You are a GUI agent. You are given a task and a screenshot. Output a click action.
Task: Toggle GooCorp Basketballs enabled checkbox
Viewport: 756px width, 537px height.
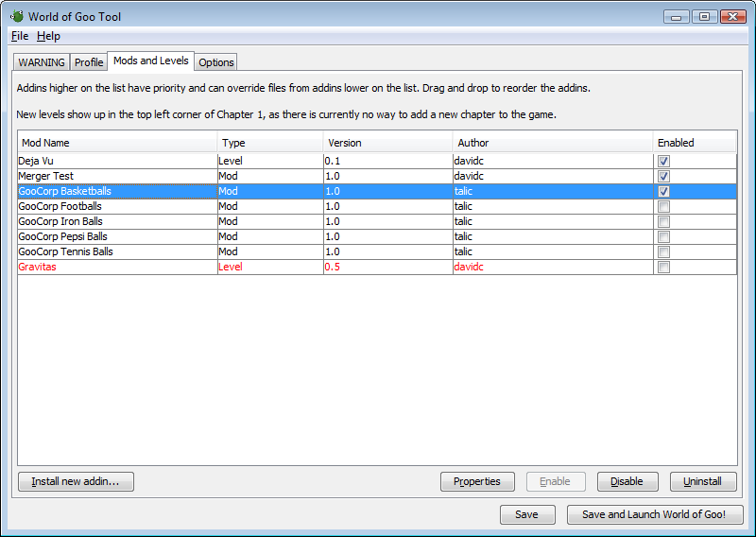(x=663, y=192)
